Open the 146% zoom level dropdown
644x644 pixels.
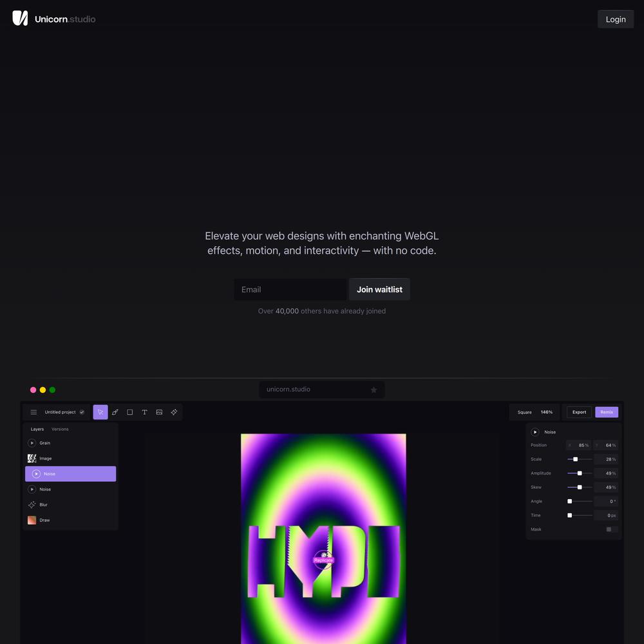point(546,412)
